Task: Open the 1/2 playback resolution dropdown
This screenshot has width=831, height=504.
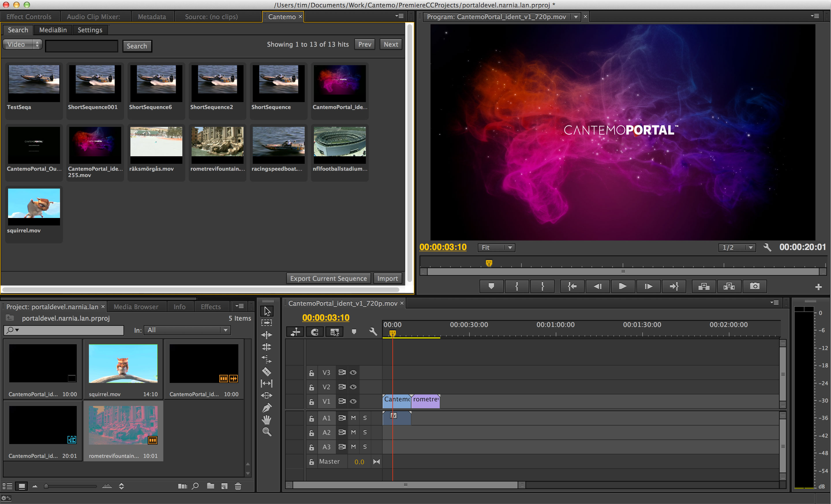Action: 737,247
